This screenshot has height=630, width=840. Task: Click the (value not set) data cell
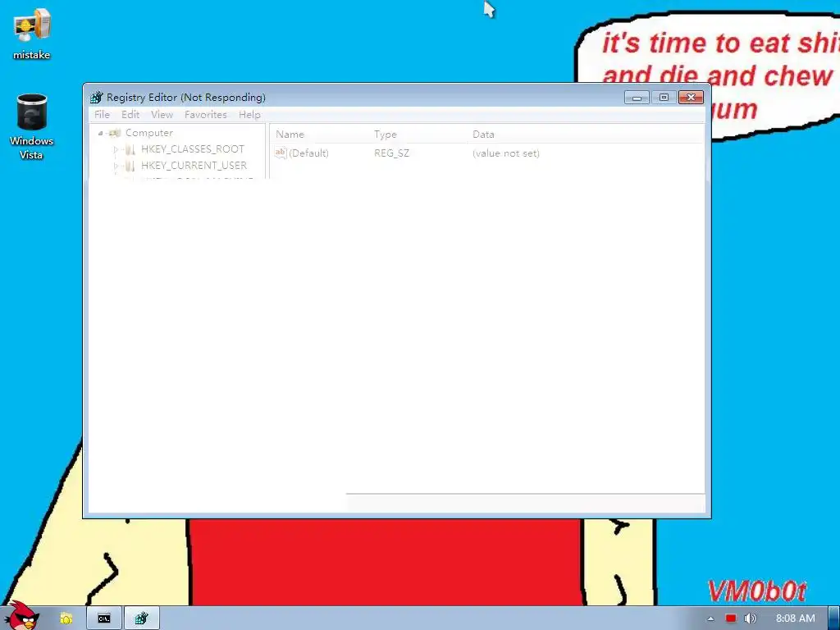click(x=505, y=153)
